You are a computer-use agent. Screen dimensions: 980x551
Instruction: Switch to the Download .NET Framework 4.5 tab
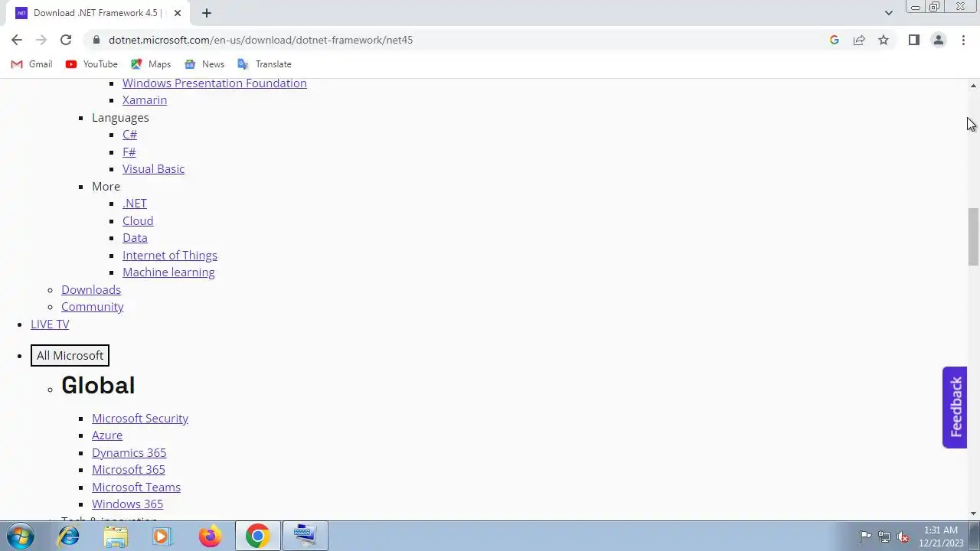[x=96, y=13]
